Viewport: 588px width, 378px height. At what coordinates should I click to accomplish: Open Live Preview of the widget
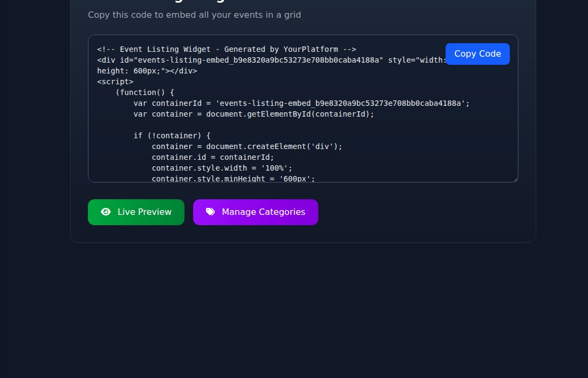(x=136, y=212)
